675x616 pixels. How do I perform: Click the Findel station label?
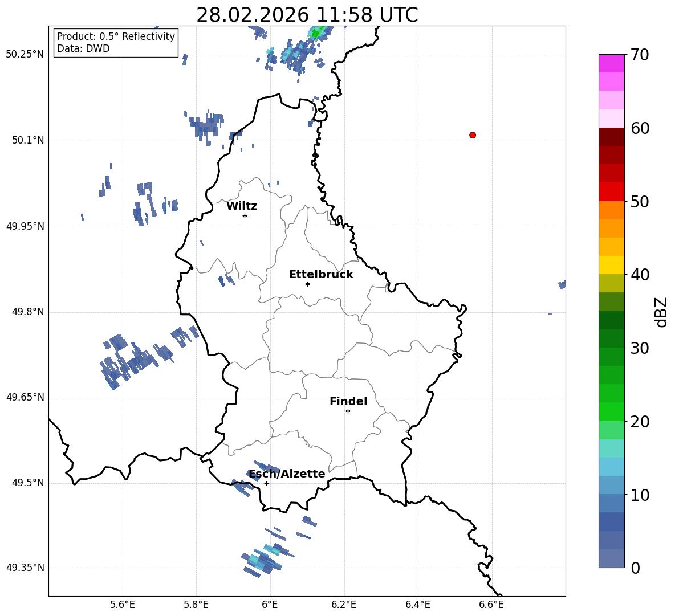click(x=348, y=401)
